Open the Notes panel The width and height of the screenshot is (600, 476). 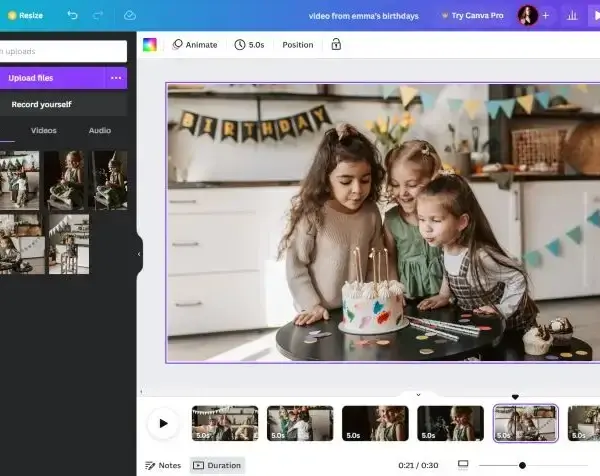(x=163, y=465)
